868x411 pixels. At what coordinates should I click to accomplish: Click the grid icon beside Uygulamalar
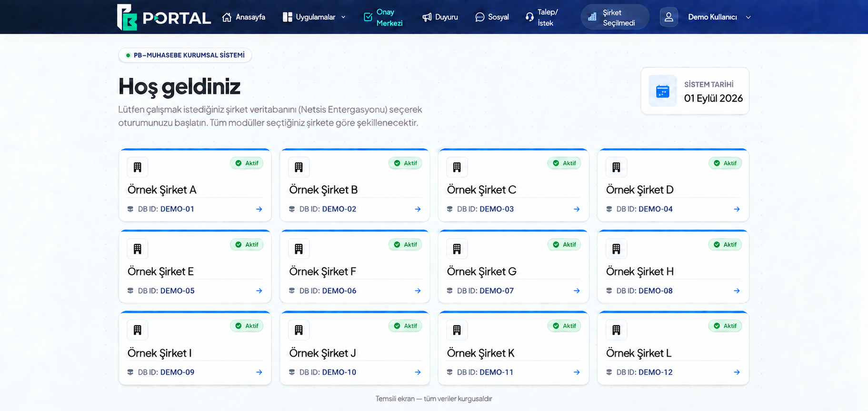pyautogui.click(x=287, y=17)
